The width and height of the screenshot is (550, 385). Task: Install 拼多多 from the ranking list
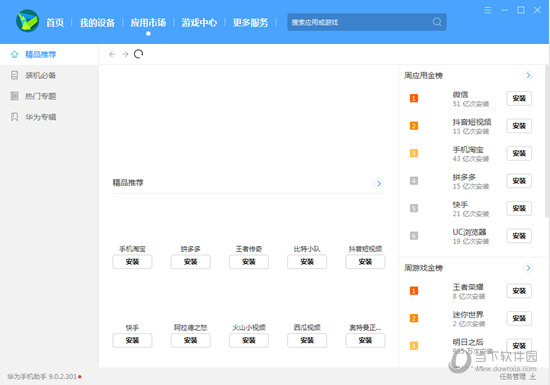click(x=519, y=181)
